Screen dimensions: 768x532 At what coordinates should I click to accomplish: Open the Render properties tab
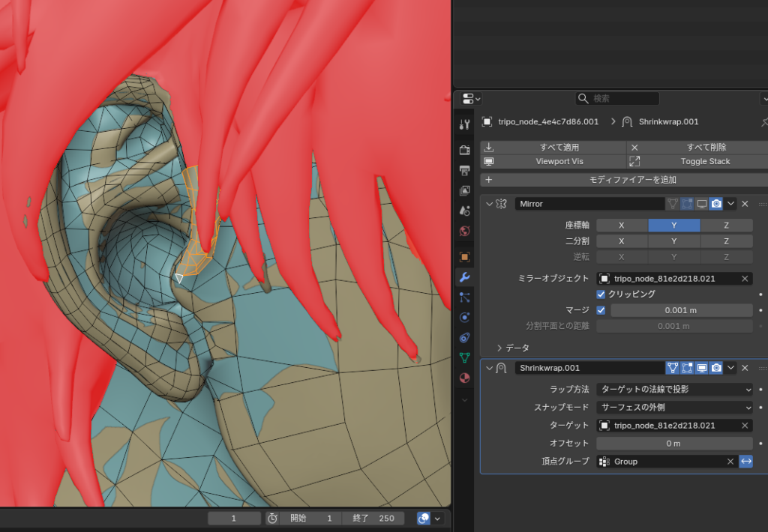464,150
